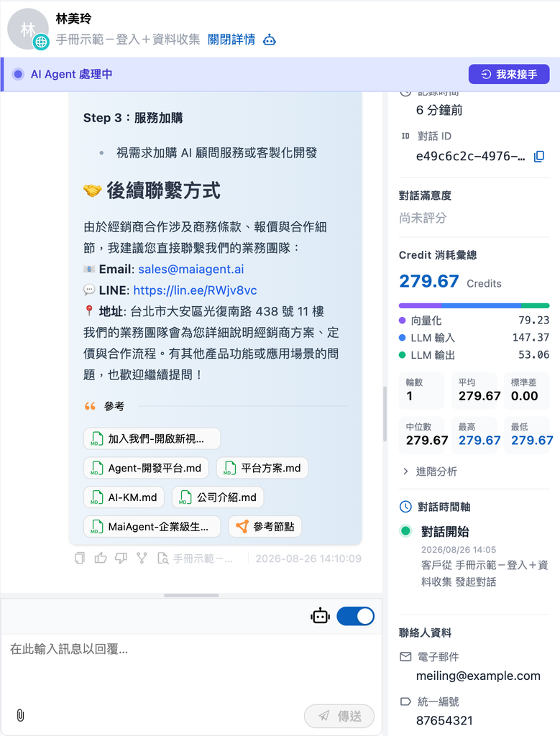Copy the 對話 ID value
The width and height of the screenshot is (560, 736).
(x=539, y=156)
